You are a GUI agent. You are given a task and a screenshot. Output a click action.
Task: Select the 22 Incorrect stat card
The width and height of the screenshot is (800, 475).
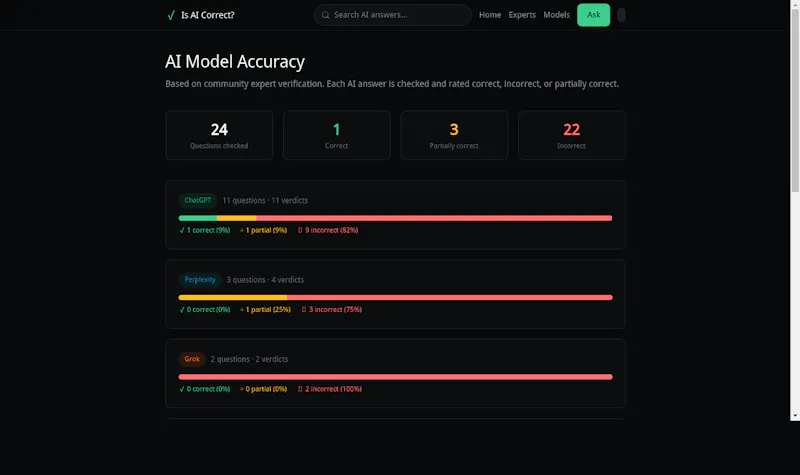[571, 135]
